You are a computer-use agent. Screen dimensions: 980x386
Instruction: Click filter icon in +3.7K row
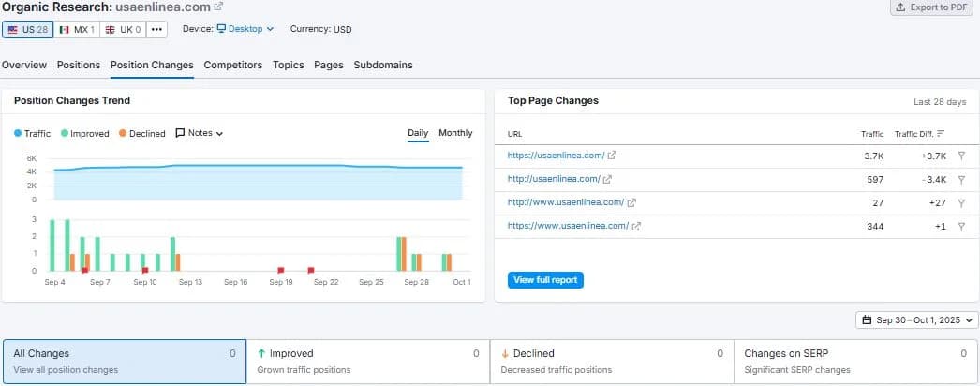tap(961, 156)
